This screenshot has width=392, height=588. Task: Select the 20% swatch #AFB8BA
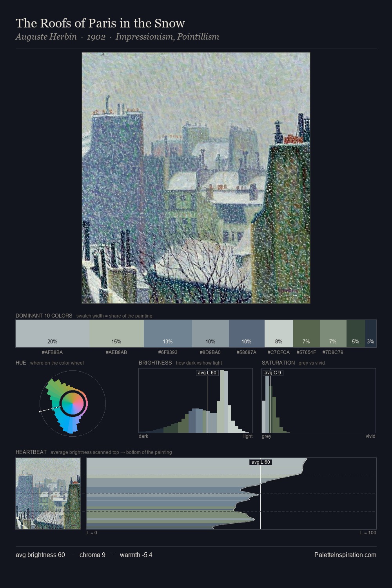[x=53, y=334]
